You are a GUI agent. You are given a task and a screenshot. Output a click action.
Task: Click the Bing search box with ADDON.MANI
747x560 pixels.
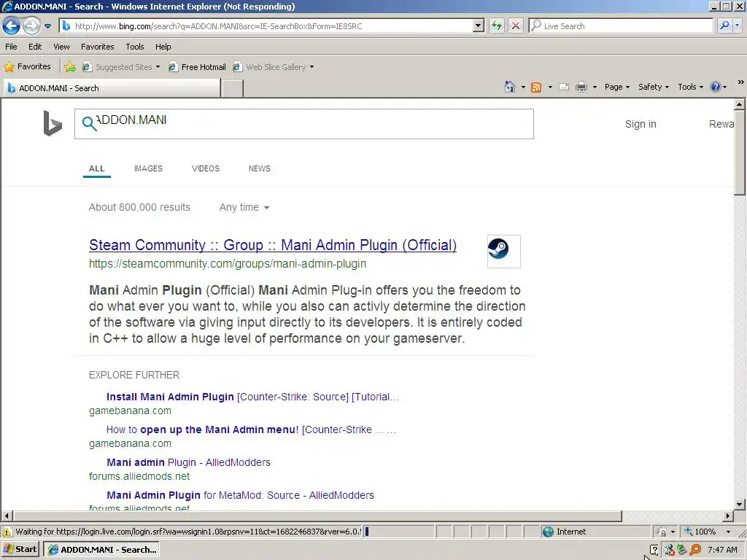tap(304, 124)
